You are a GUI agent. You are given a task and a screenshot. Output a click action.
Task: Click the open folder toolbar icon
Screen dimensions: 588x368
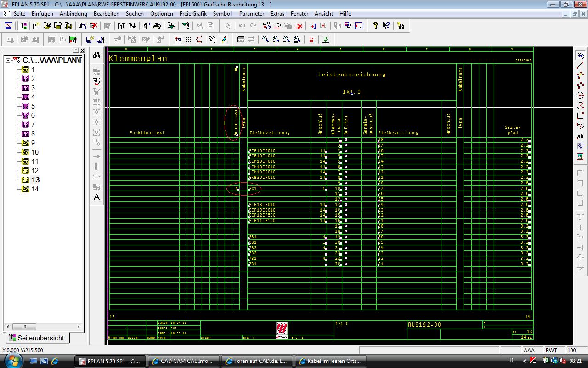tap(47, 26)
